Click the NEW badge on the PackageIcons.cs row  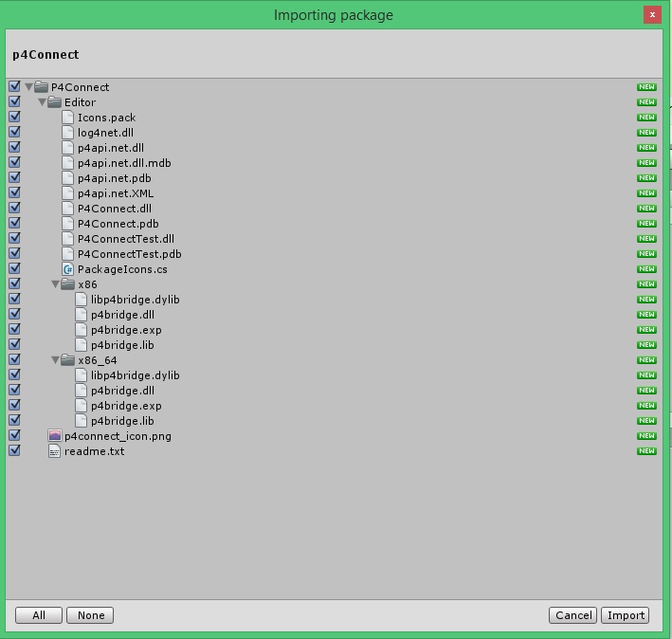[646, 269]
